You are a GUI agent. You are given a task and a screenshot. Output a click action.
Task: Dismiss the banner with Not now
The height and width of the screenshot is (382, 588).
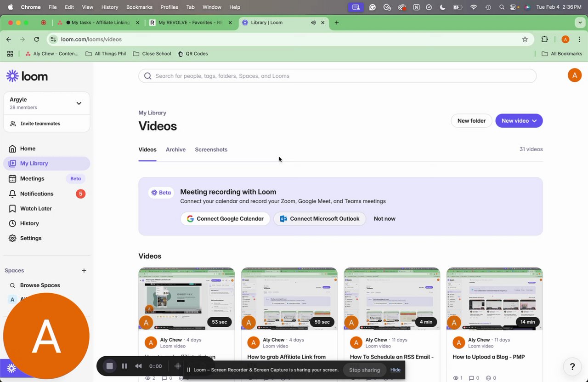[x=384, y=219]
